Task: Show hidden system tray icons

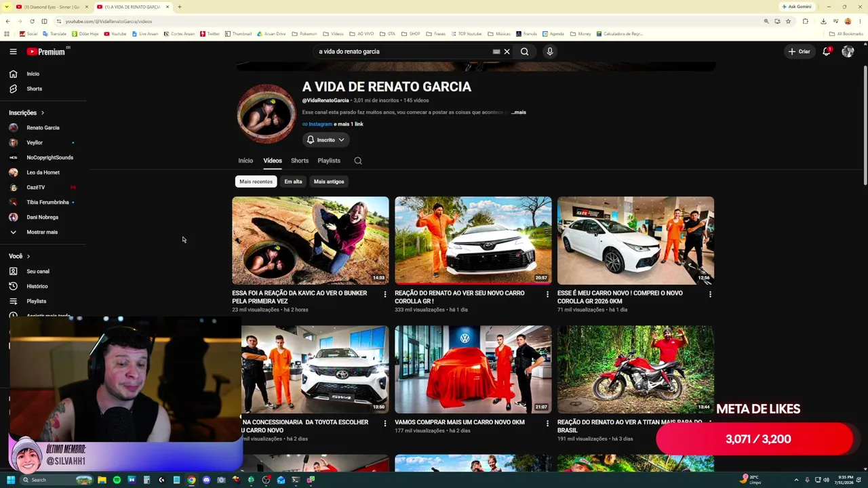Action: [796, 480]
